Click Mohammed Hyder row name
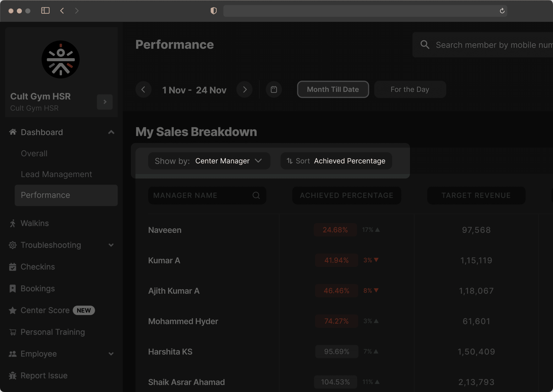553x392 pixels. click(x=183, y=321)
